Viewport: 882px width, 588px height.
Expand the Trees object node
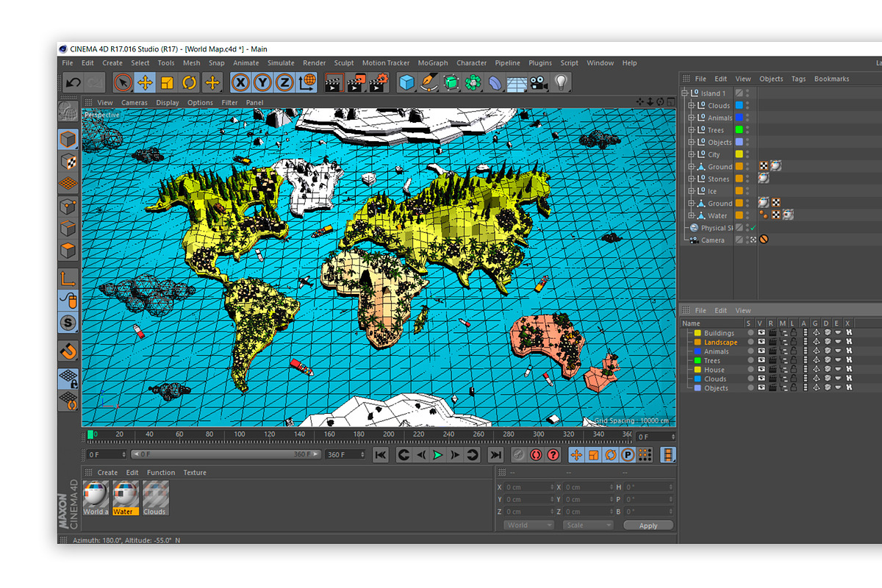pyautogui.click(x=691, y=130)
